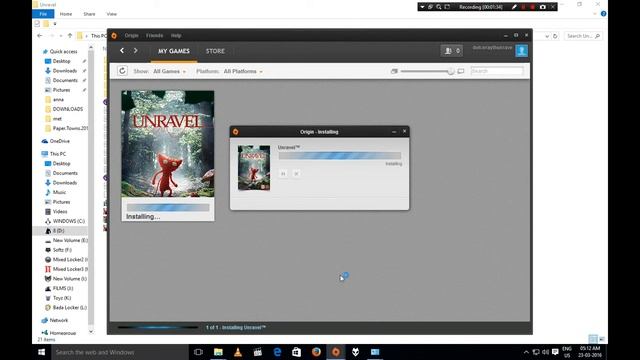The image size is (640, 360).
Task: Open DOWNLOADS folder under Quick access
Action: (68, 109)
